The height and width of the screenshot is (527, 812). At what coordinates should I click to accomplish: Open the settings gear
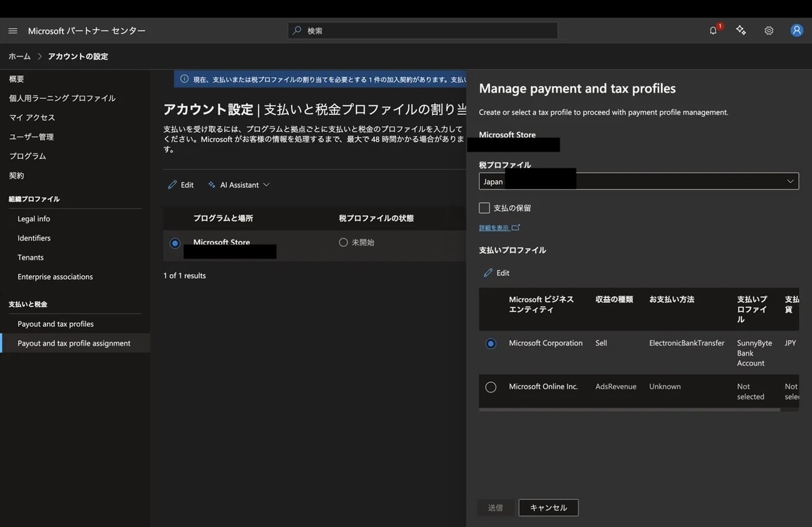point(769,30)
